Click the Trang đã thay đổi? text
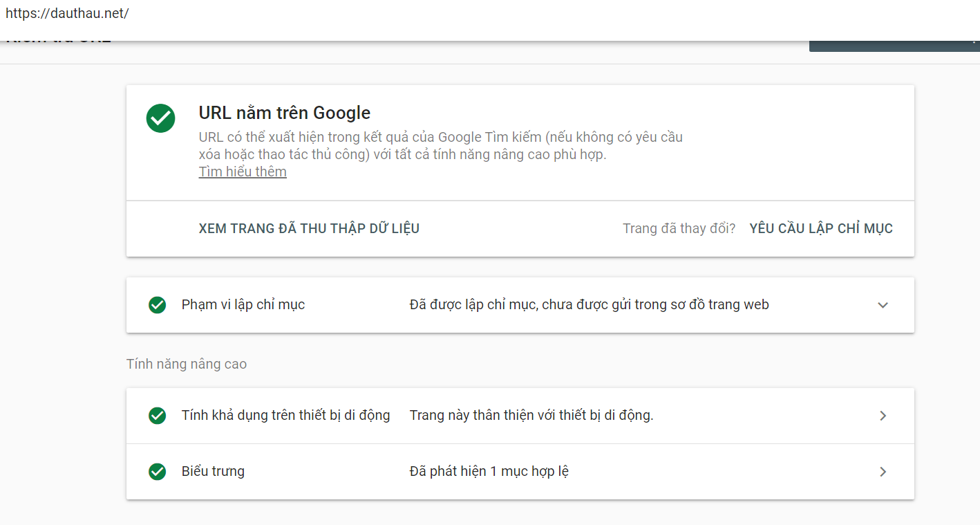 679,228
